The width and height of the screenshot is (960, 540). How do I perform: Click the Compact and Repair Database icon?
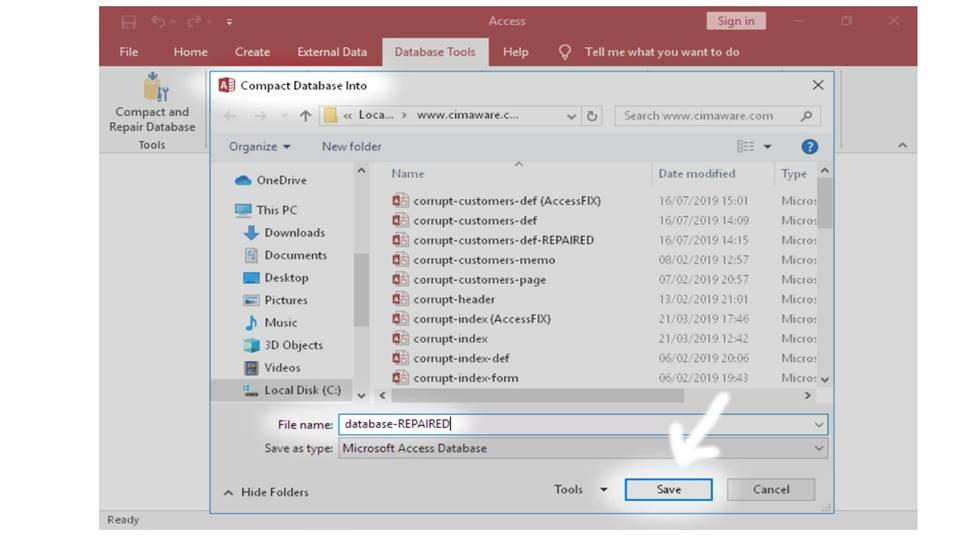(x=156, y=86)
